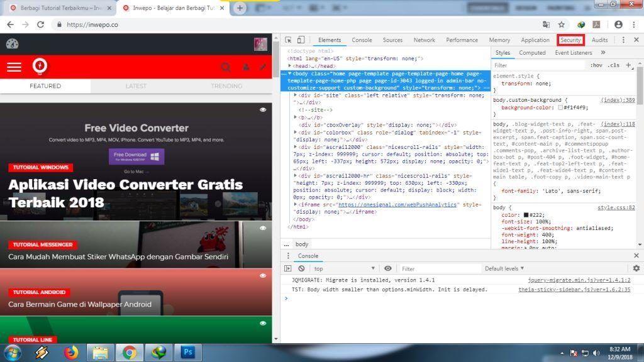Viewport: 644px width, 362px height.
Task: Add new style rule with plus icon
Action: (x=628, y=65)
